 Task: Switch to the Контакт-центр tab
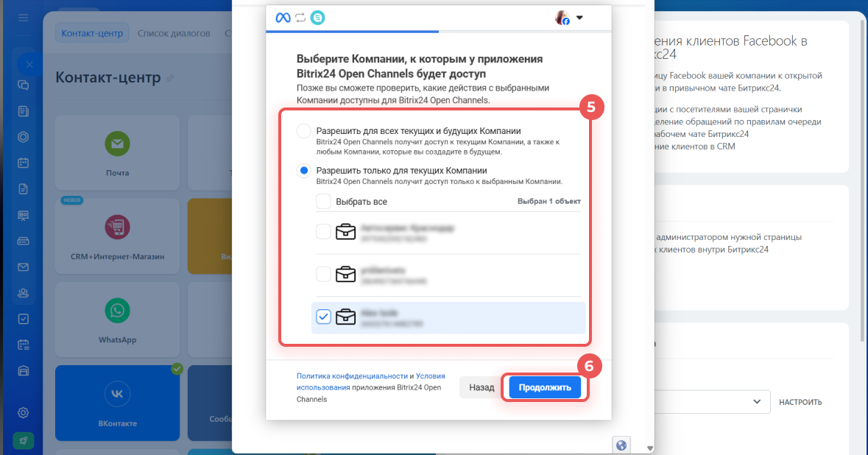pos(92,33)
